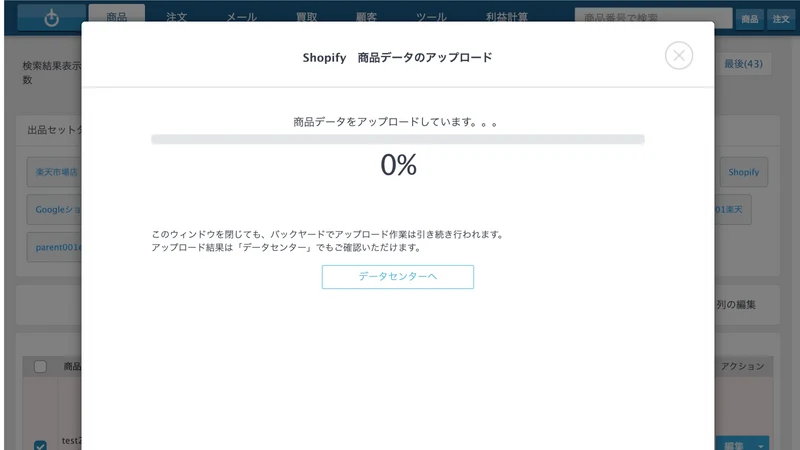
Task: Open the 利益計算 menu tab
Action: (x=507, y=15)
